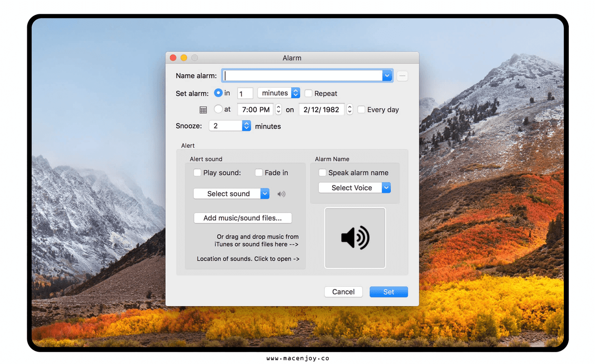Open the Snooze minutes dropdown
595x364 pixels.
230,126
